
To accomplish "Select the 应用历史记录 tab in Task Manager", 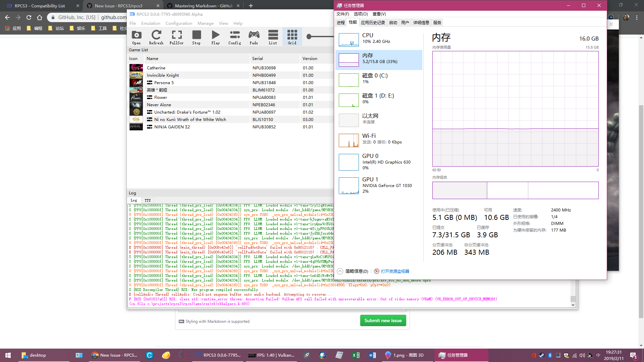I will click(373, 23).
